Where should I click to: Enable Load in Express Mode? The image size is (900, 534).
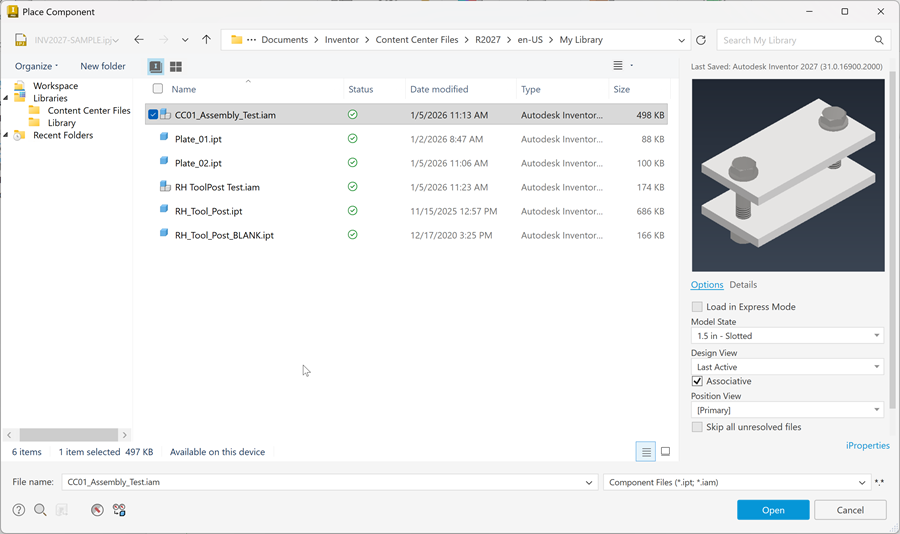click(x=697, y=307)
